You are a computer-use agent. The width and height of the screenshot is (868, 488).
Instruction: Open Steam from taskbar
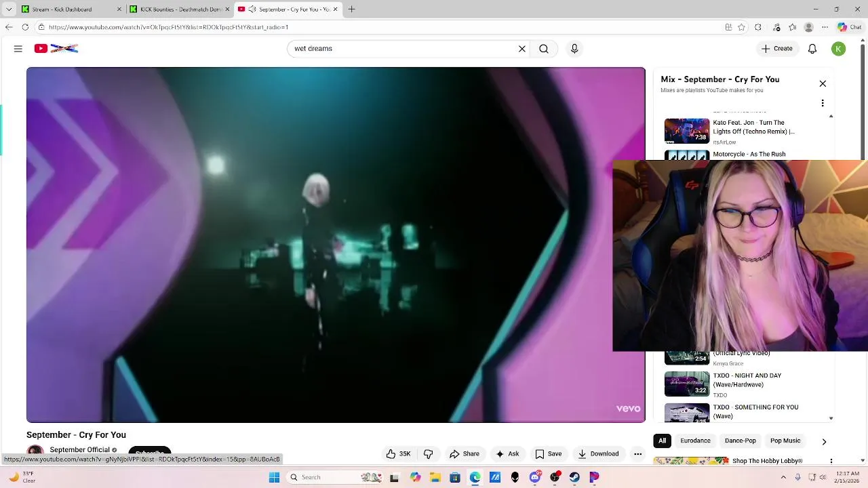point(575,477)
